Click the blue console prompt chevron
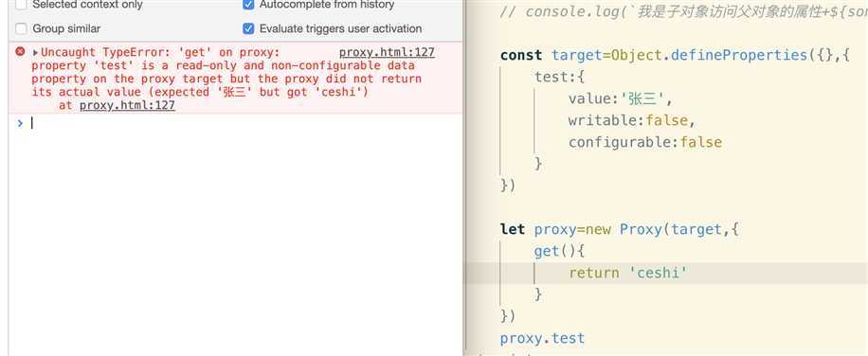 (x=20, y=123)
